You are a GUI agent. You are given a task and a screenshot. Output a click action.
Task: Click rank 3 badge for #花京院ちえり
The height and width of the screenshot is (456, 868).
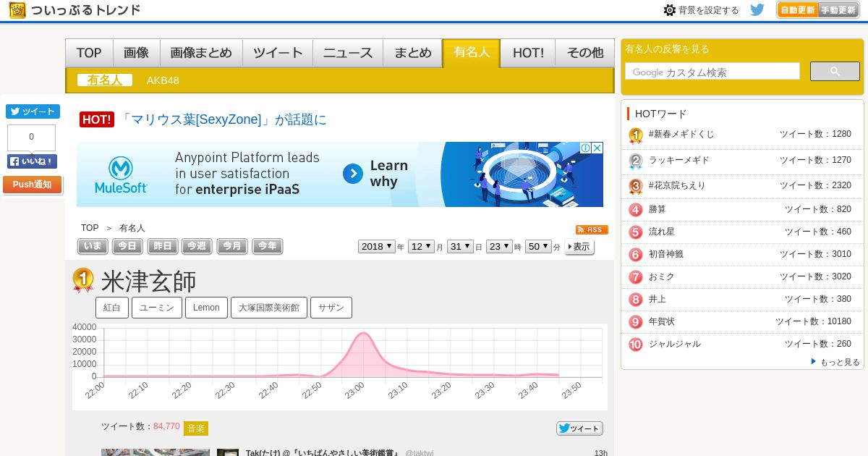pos(636,186)
